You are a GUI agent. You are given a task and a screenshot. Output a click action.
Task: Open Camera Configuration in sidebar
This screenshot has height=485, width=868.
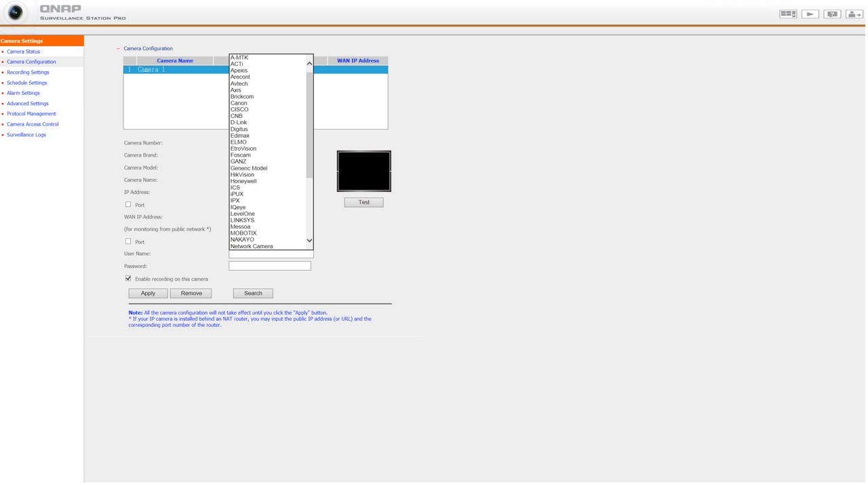click(x=31, y=62)
